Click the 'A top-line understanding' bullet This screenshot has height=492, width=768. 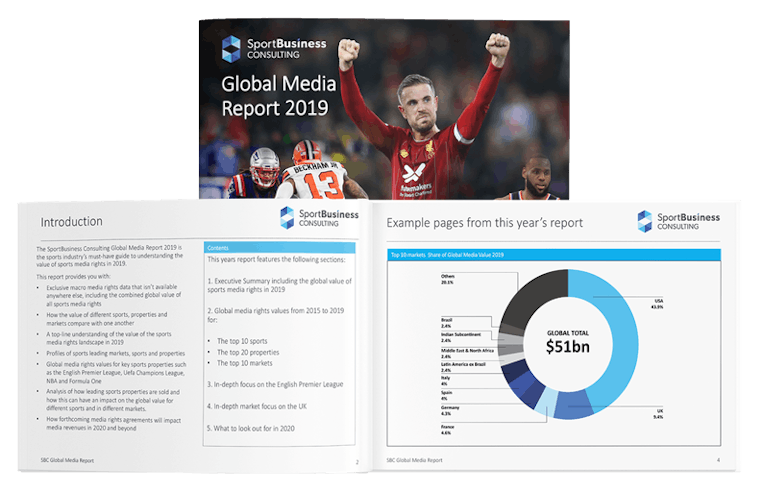109,338
